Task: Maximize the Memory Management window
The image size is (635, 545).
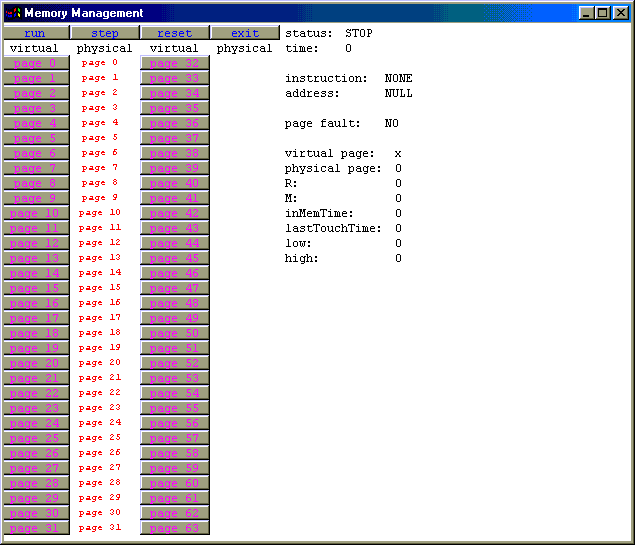Action: (602, 13)
